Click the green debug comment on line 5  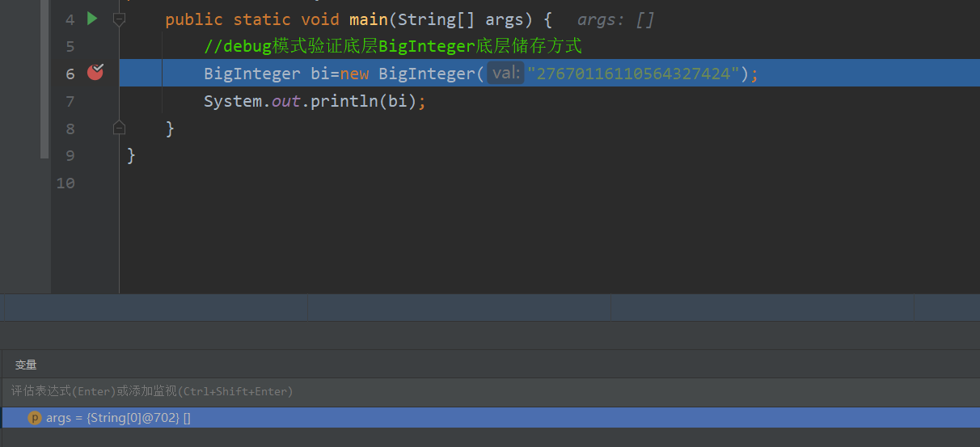(x=392, y=46)
